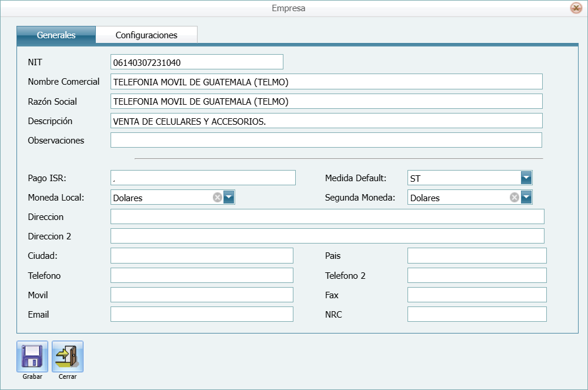Switch to the Configuraciones tab

146,35
